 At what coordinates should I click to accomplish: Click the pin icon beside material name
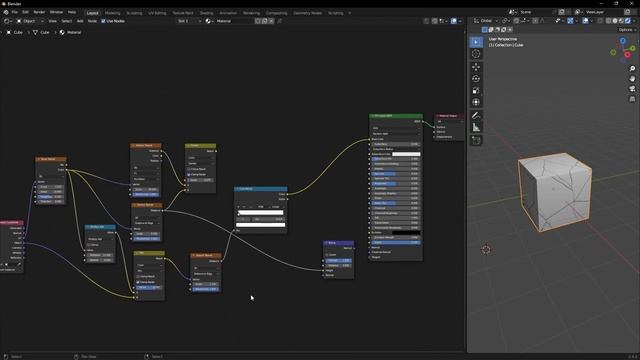(x=280, y=21)
